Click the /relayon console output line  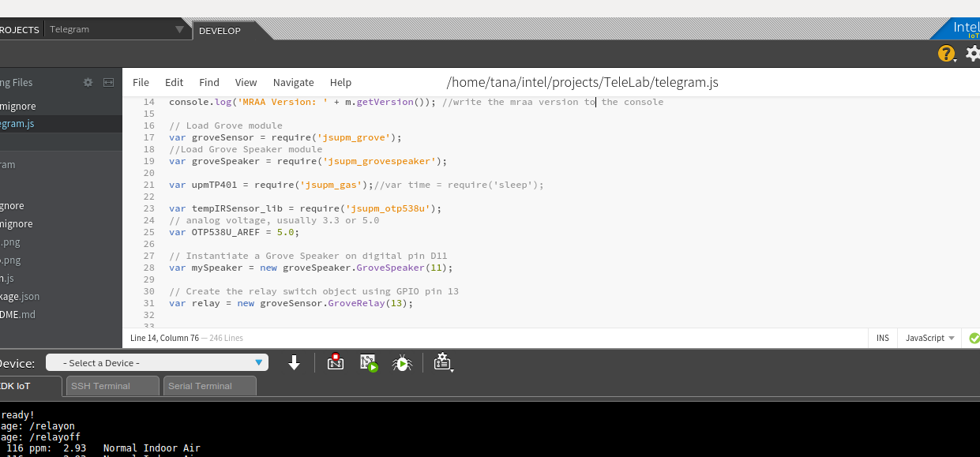pyautogui.click(x=38, y=426)
